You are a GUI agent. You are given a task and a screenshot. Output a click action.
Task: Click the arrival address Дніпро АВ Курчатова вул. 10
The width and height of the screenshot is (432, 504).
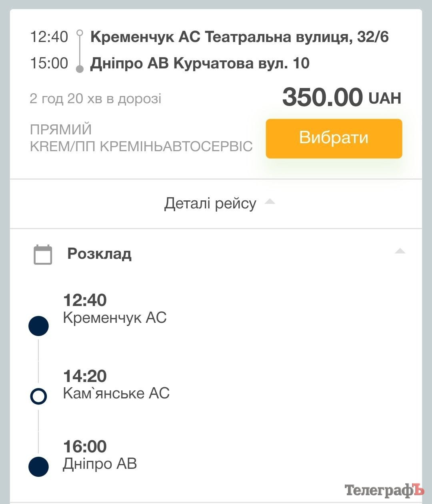(x=200, y=63)
